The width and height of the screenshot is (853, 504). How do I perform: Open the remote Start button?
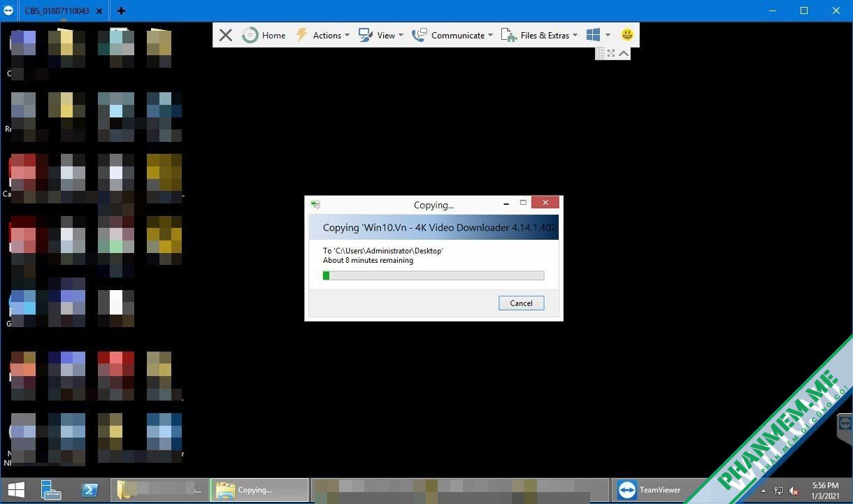16,489
